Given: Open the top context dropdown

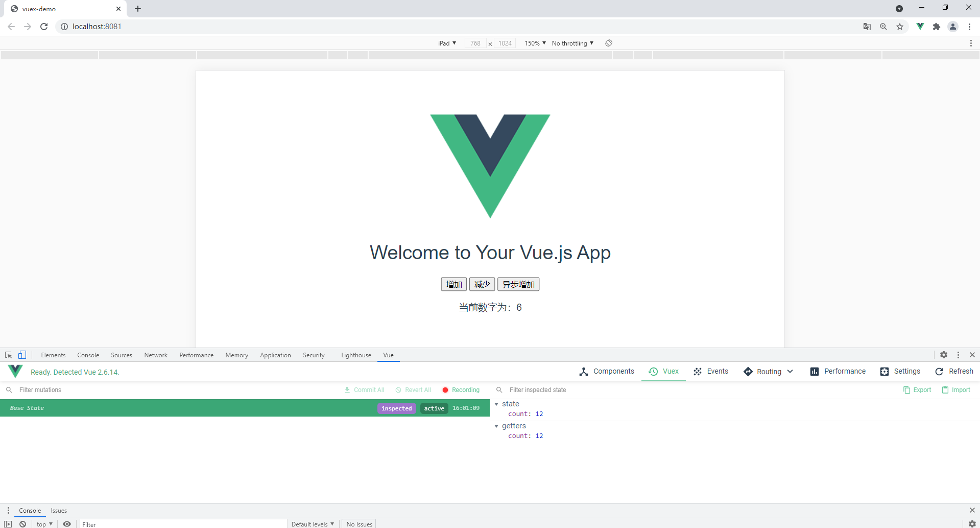Looking at the screenshot, I should click(44, 524).
